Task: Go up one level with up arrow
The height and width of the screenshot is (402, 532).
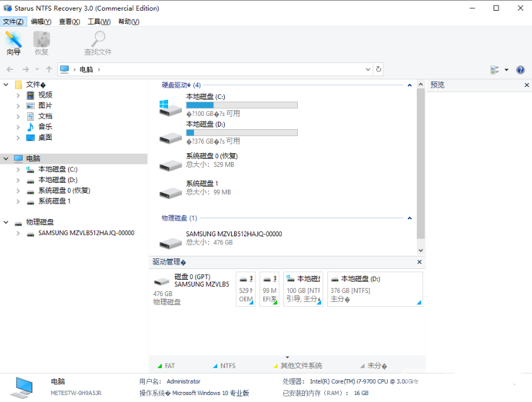Action: click(x=49, y=69)
